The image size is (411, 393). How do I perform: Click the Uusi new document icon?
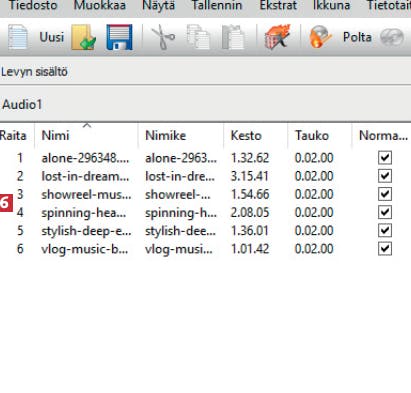17,37
